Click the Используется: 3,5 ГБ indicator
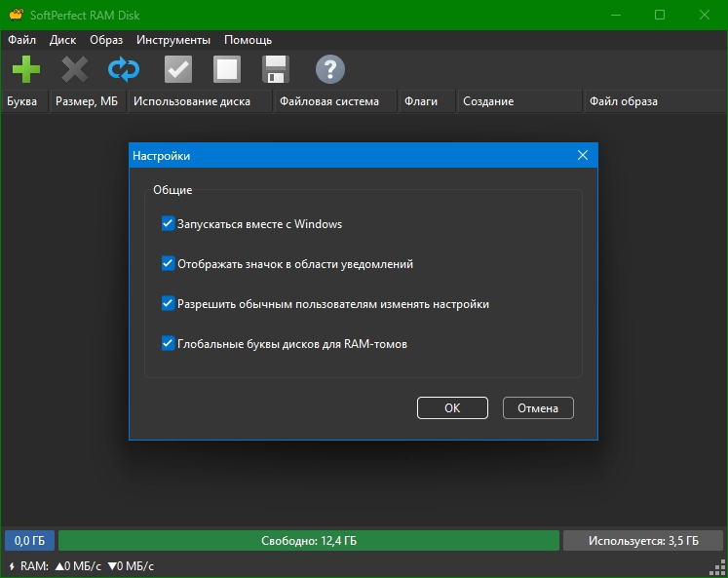This screenshot has height=578, width=728. [x=643, y=541]
